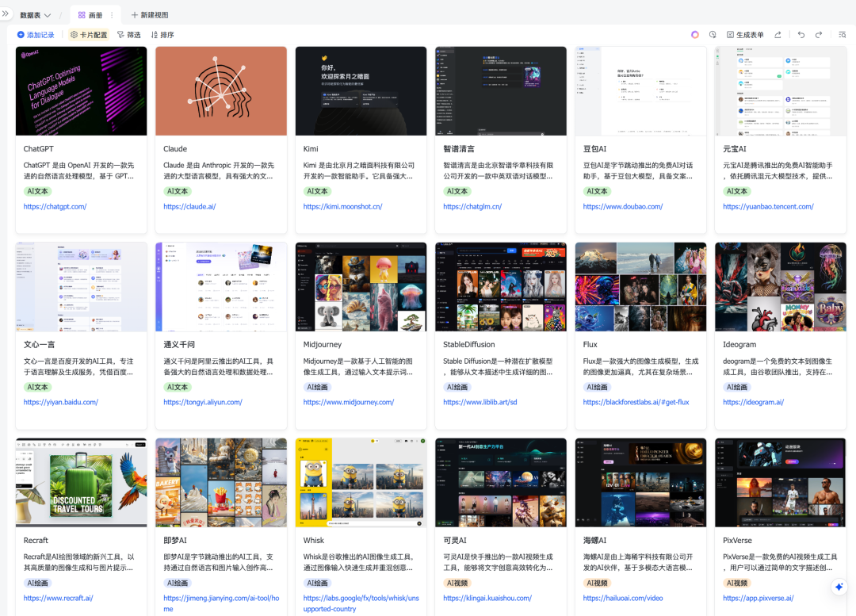The width and height of the screenshot is (856, 616).
Task: Open the https://yiyan.baidu.com/ link
Action: (60, 402)
